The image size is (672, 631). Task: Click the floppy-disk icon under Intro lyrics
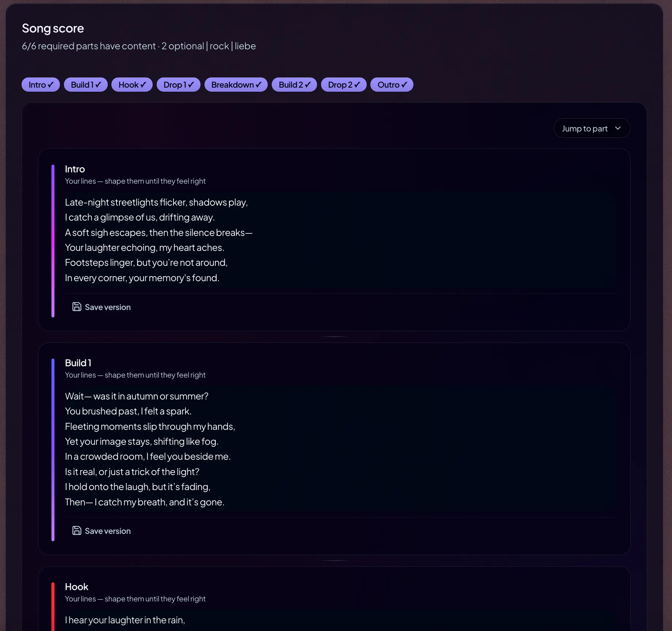[x=77, y=307]
